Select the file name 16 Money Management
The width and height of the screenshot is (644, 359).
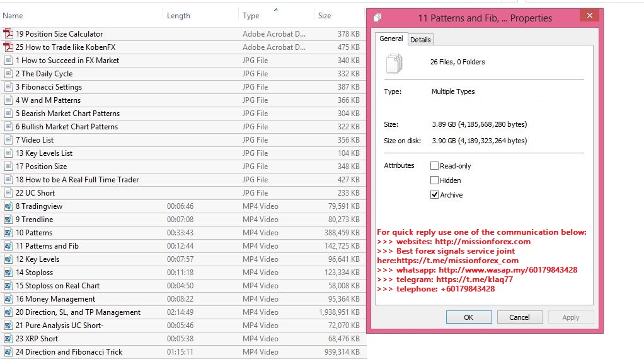coord(55,299)
